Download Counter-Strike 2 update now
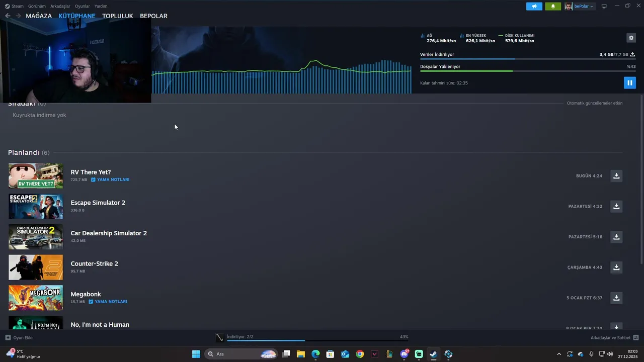 [x=616, y=267]
